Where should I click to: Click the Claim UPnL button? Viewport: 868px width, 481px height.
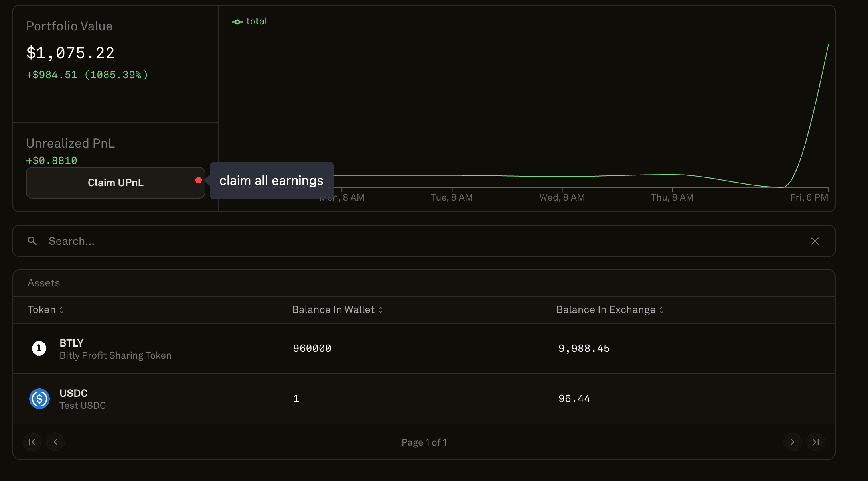(x=115, y=183)
